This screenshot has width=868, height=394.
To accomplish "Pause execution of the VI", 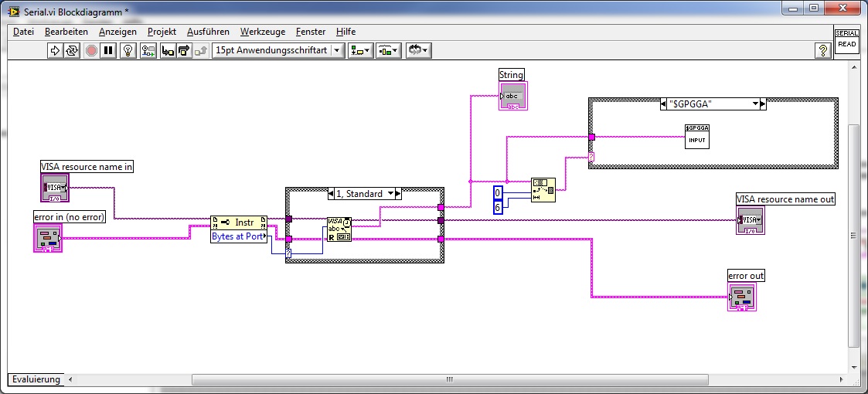I will pyautogui.click(x=108, y=50).
